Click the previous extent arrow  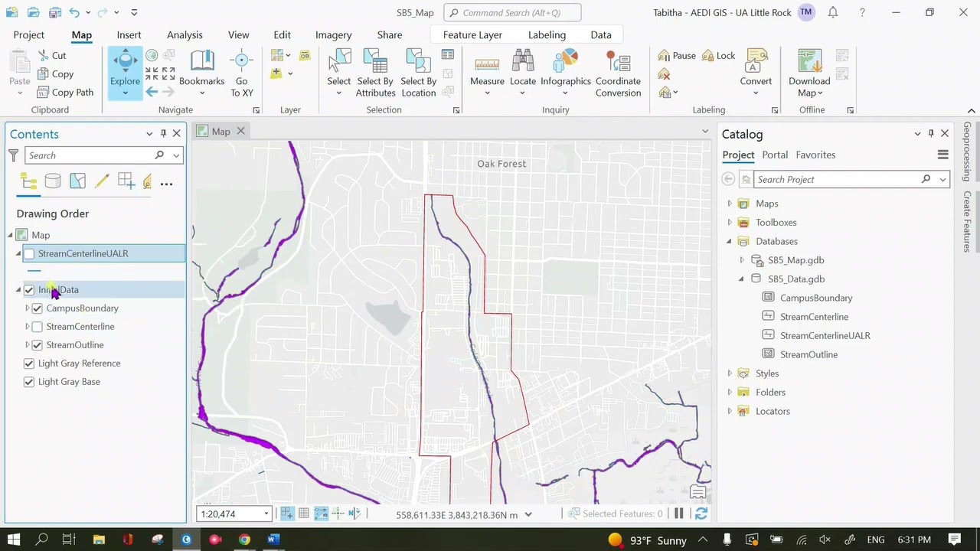pyautogui.click(x=152, y=93)
